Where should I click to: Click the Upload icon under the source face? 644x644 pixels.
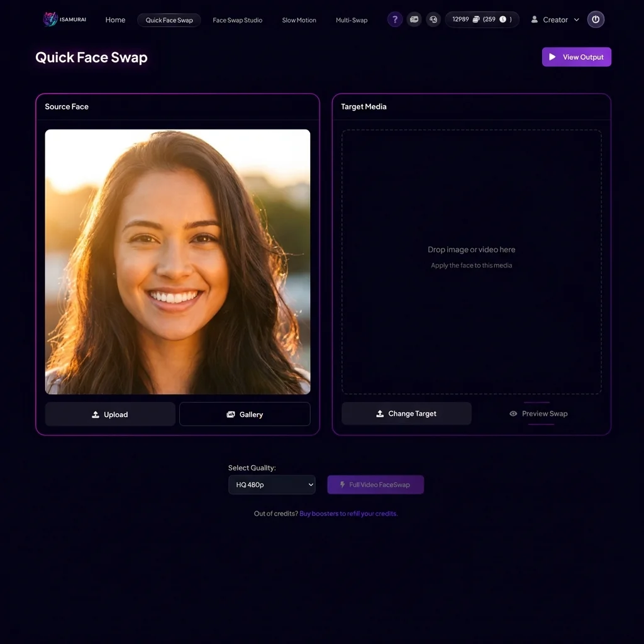(96, 414)
